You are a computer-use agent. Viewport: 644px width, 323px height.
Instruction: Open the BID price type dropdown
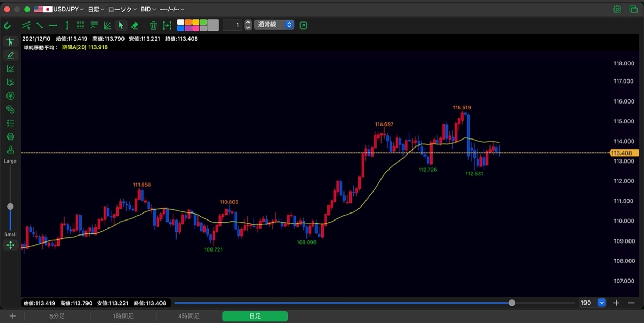point(149,10)
